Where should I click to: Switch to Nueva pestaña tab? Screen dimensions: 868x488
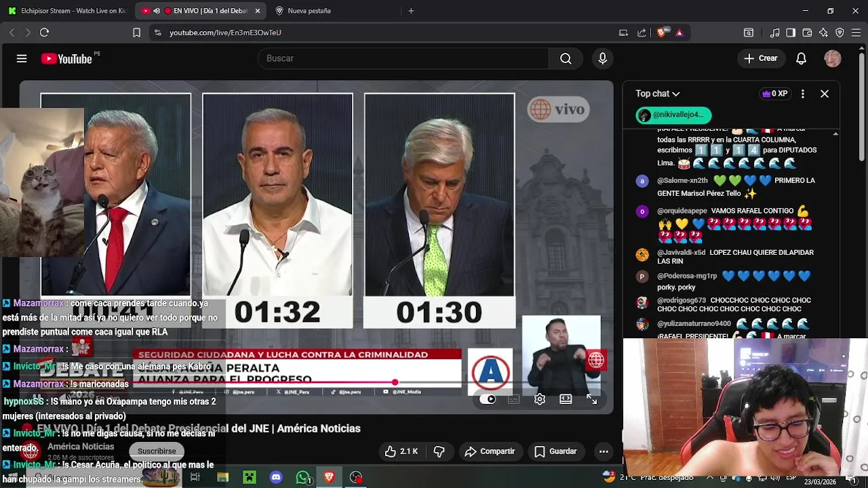pos(309,11)
